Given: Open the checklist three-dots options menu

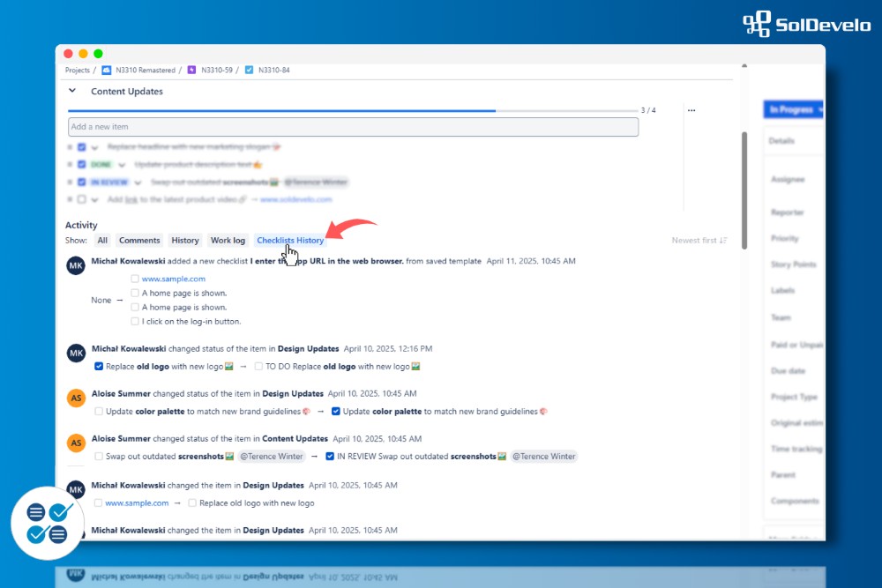Looking at the screenshot, I should pyautogui.click(x=691, y=110).
